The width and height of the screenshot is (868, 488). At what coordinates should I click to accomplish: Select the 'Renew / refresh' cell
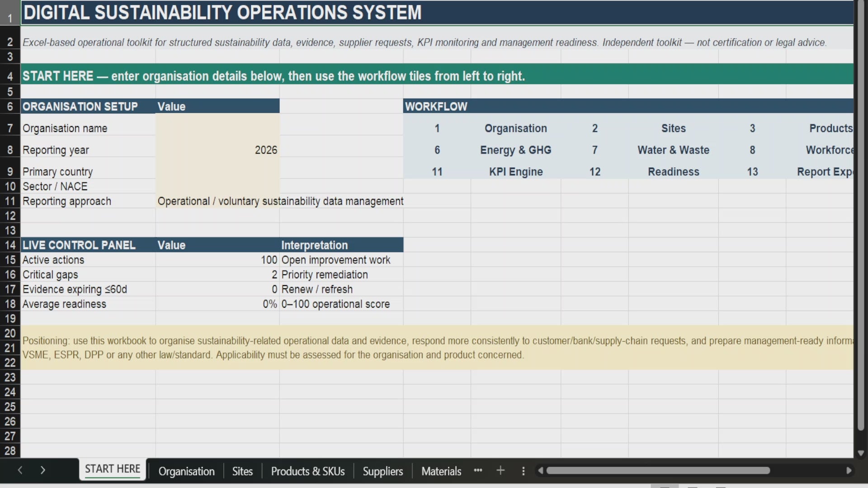[x=341, y=289]
